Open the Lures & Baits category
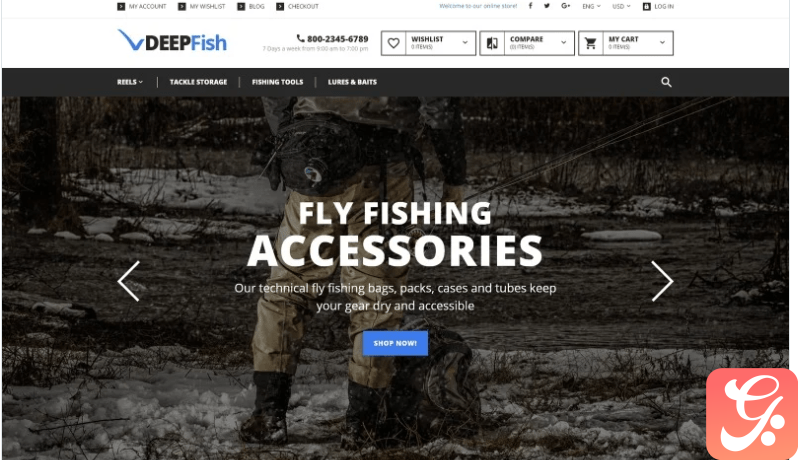Image resolution: width=798 pixels, height=460 pixels. pyautogui.click(x=352, y=82)
